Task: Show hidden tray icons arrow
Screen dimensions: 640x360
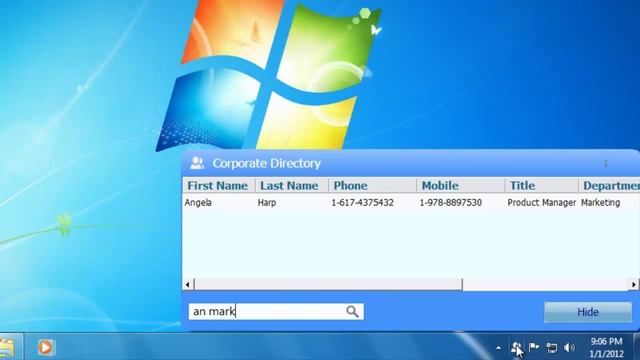Action: click(x=498, y=348)
